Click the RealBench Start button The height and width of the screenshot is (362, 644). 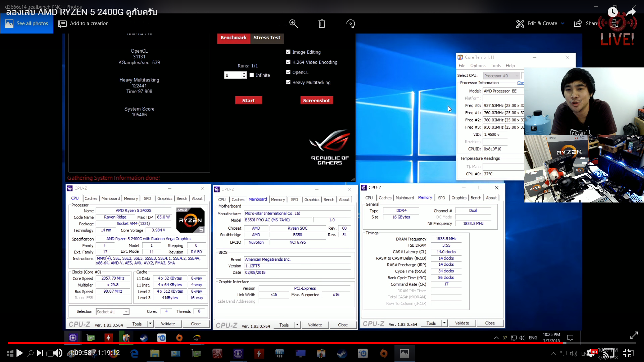[249, 101]
